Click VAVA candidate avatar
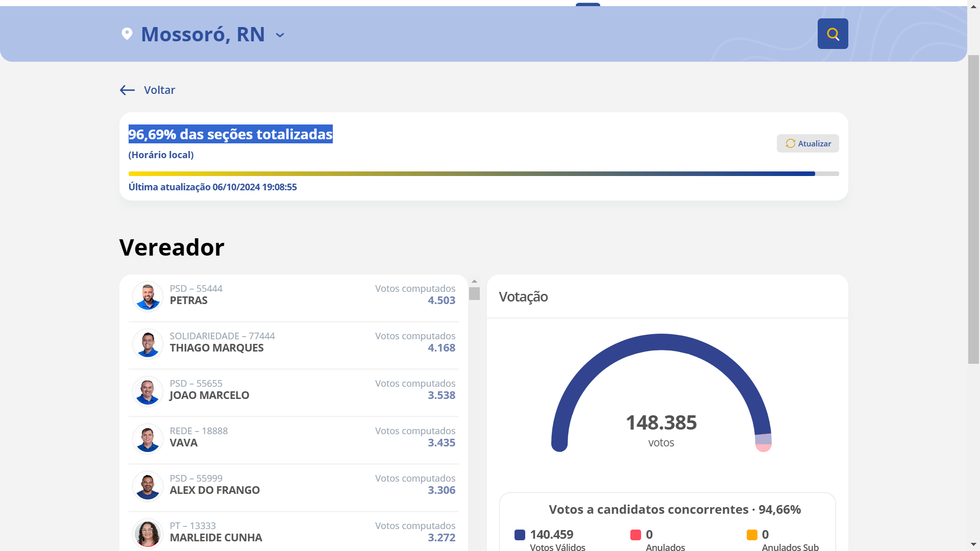The width and height of the screenshot is (980, 551). point(148,439)
